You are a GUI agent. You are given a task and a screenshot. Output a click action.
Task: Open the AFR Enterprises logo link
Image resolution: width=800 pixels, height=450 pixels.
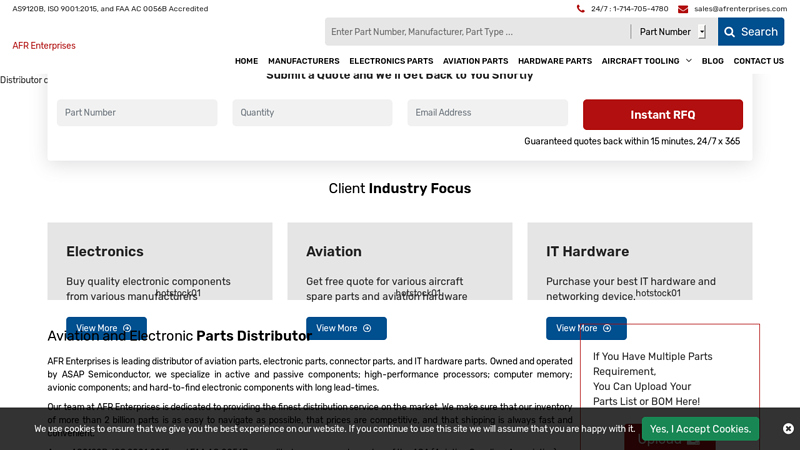click(x=44, y=46)
